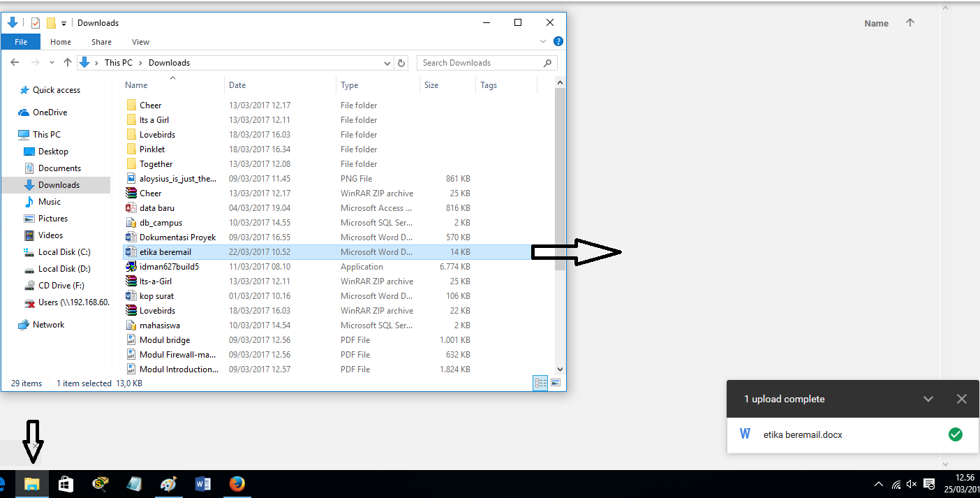This screenshot has width=980, height=498.
Task: Open Music in navigation pane
Action: tap(49, 202)
